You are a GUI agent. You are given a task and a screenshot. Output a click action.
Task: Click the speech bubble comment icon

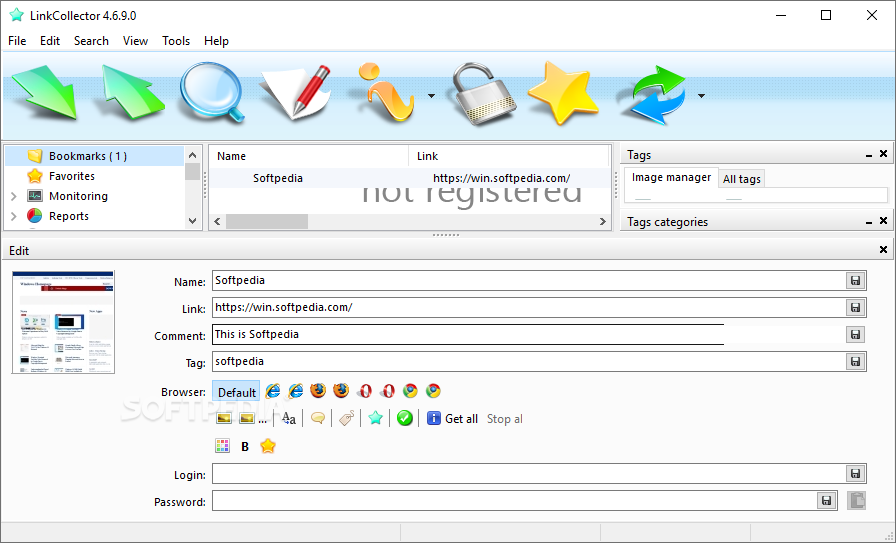pos(318,418)
